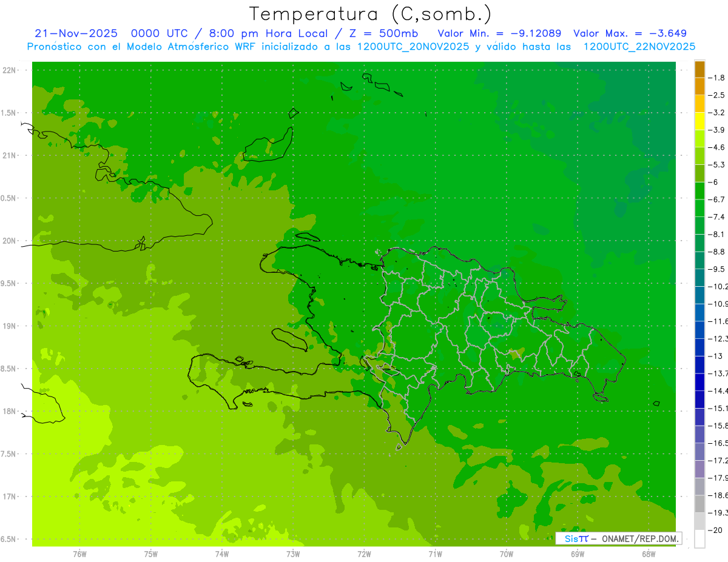Image resolution: width=728 pixels, height=562 pixels.
Task: Click the '21N' latitude label
Action: pos(10,156)
